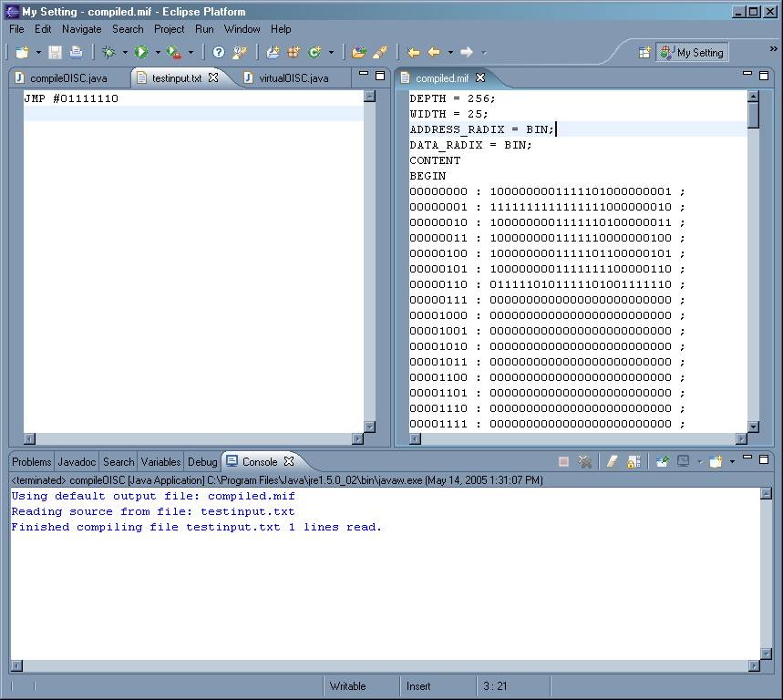783x700 pixels.
Task: Open dropdown next to New wizard icon
Action: click(38, 53)
